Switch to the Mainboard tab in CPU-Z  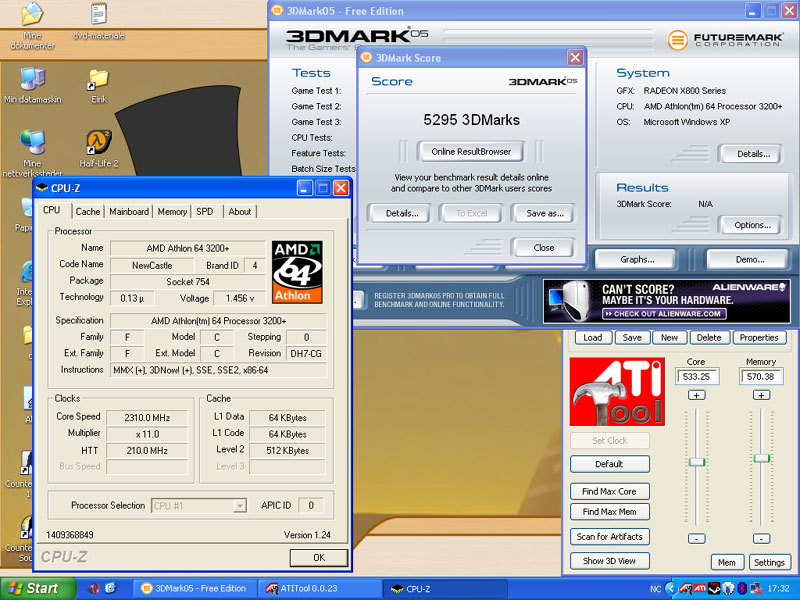(x=129, y=212)
